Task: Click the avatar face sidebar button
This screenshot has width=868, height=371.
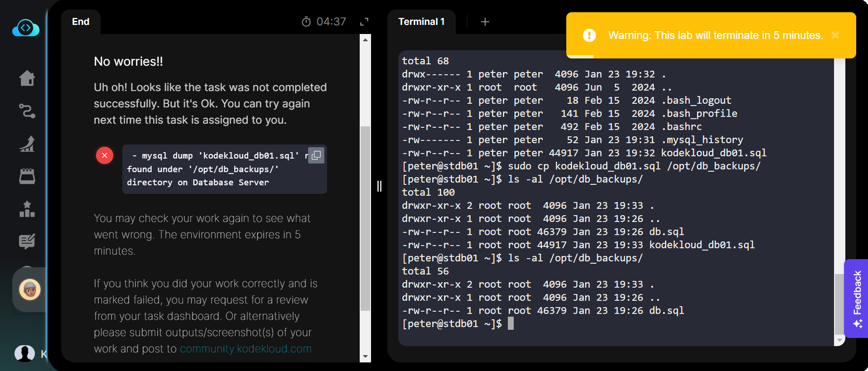Action: point(30,289)
